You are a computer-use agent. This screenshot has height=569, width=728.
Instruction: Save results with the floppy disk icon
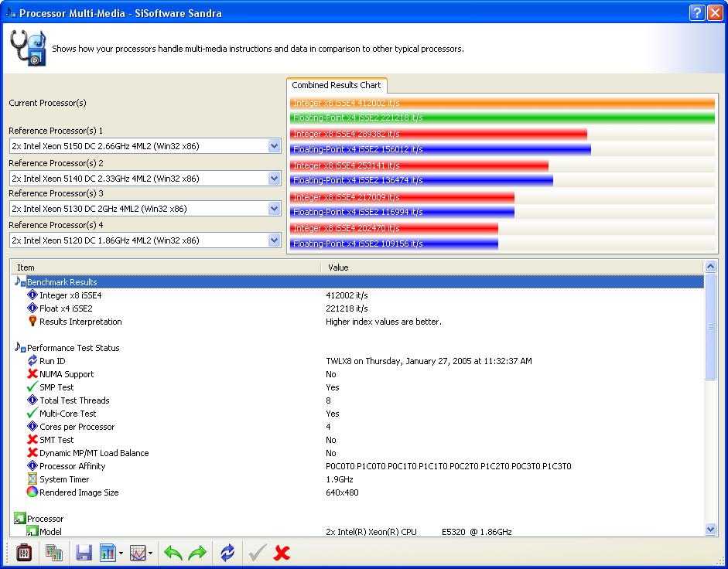click(84, 553)
